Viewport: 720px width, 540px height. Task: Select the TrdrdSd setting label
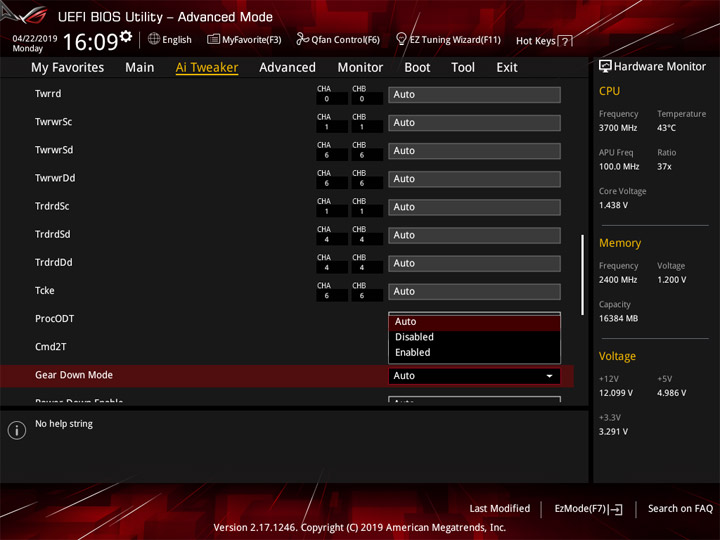tap(53, 234)
